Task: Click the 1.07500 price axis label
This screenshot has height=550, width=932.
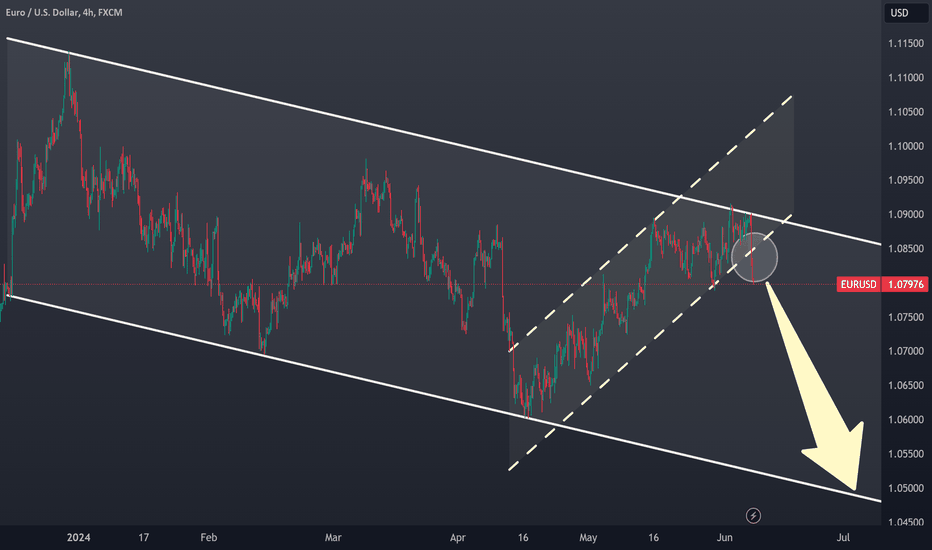Action: coord(906,317)
